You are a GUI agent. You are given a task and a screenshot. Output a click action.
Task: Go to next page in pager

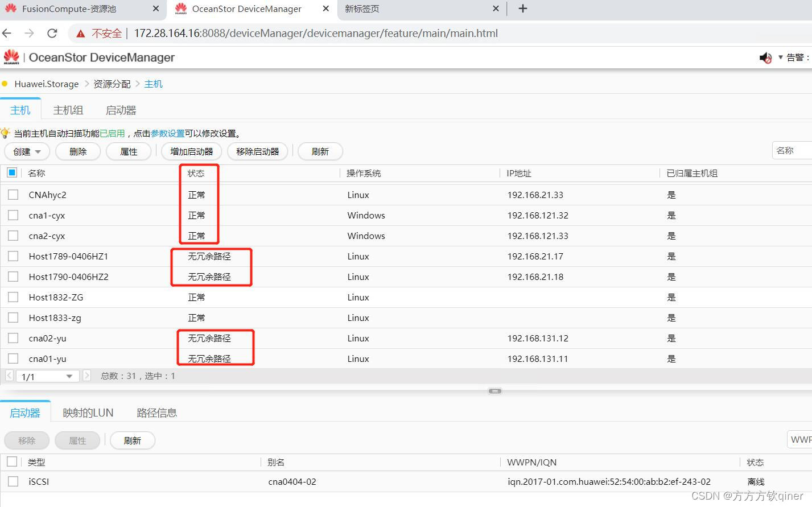[x=86, y=376]
